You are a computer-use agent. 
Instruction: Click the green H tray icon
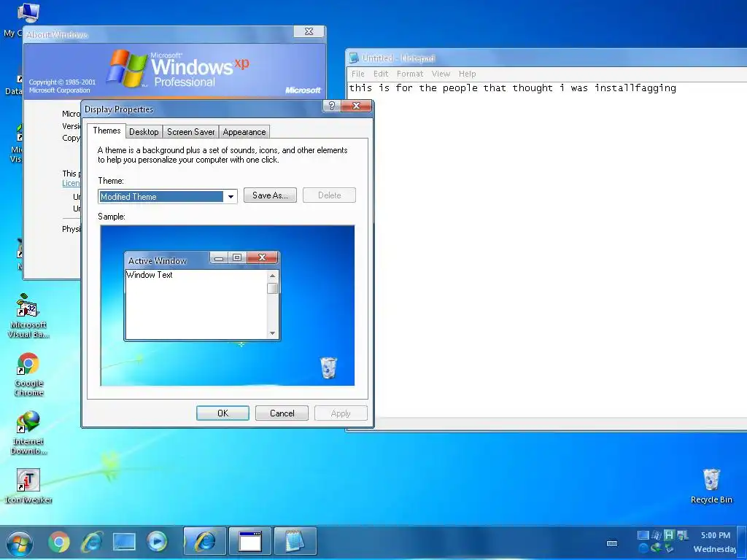click(x=669, y=535)
